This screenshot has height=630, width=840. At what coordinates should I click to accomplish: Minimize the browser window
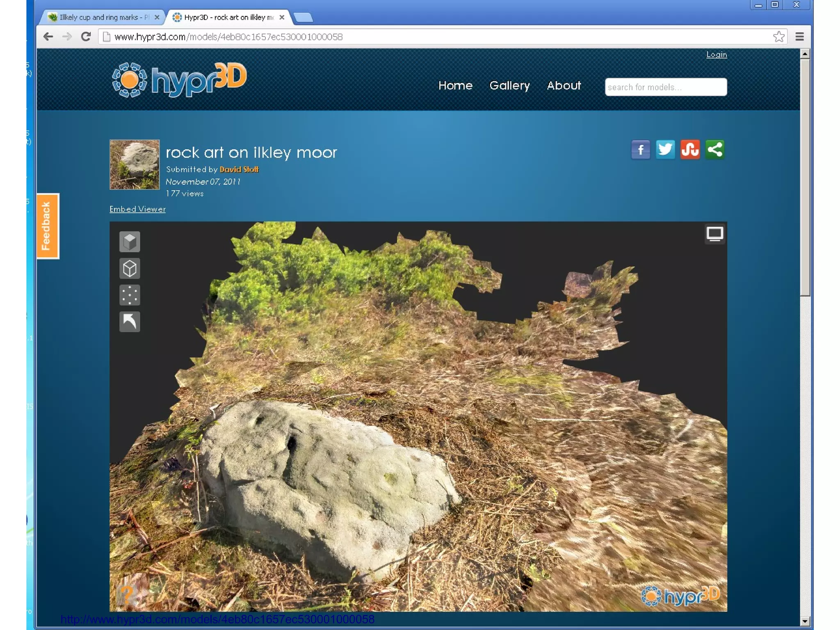pos(758,5)
